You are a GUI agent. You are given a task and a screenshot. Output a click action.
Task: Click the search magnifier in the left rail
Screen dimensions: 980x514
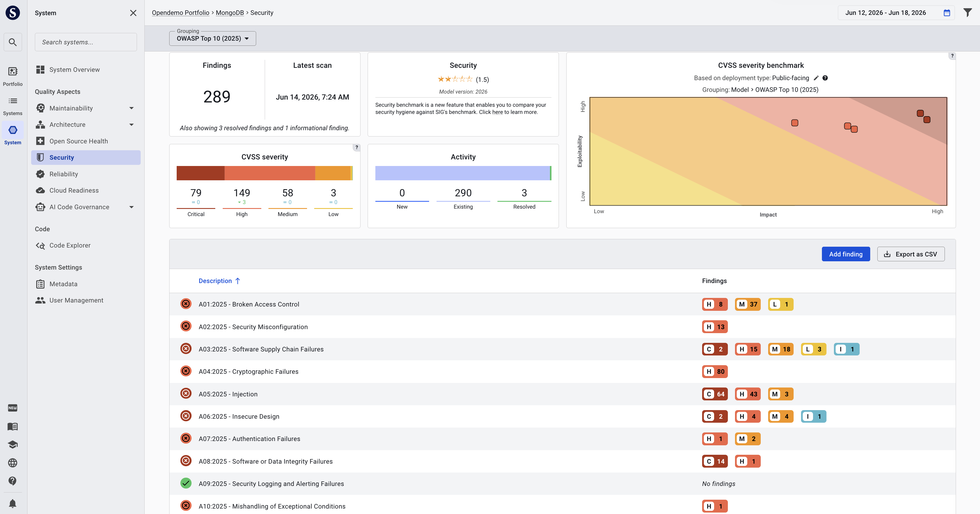[x=13, y=42]
